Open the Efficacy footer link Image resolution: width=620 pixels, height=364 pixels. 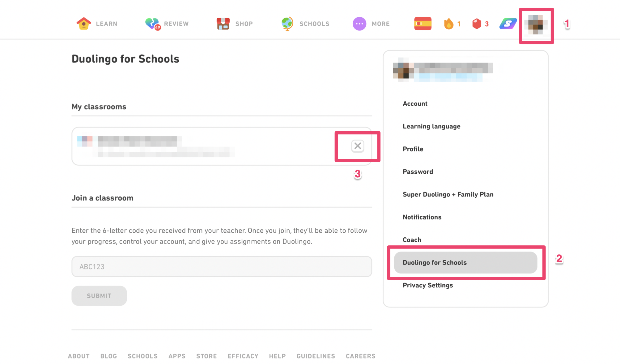(243, 356)
